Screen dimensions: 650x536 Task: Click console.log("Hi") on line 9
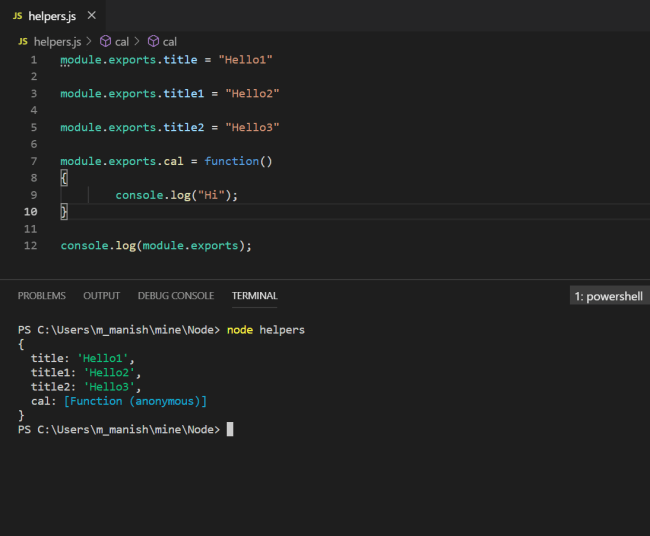177,195
